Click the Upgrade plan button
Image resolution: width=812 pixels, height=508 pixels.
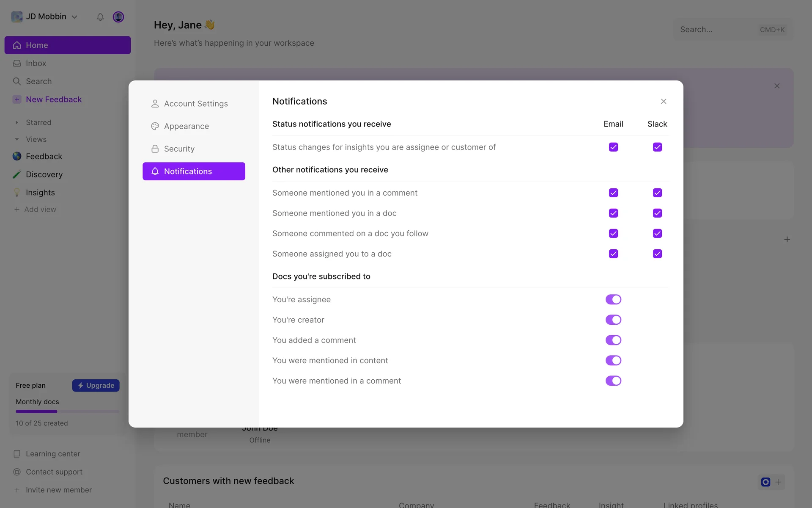pos(96,385)
